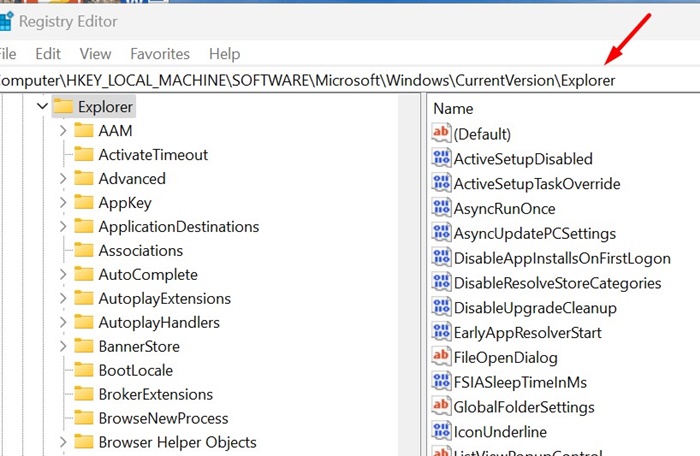Viewport: 700px width, 456px height.
Task: Expand the AutoplayHandlers key
Action: [x=63, y=322]
